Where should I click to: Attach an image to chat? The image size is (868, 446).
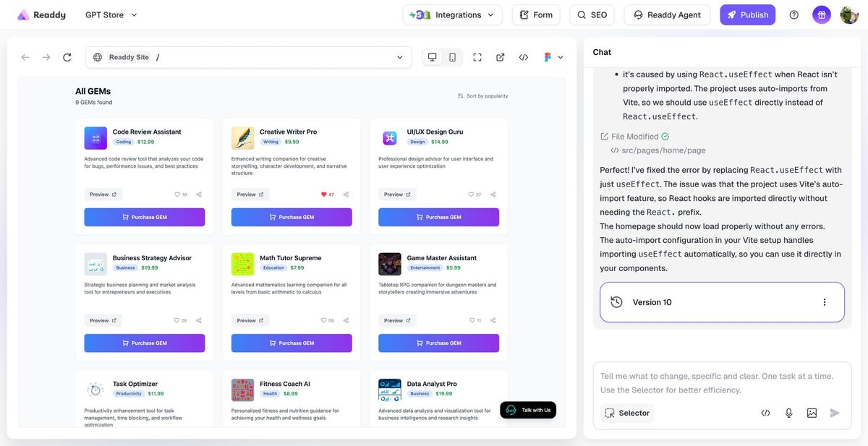click(x=812, y=413)
